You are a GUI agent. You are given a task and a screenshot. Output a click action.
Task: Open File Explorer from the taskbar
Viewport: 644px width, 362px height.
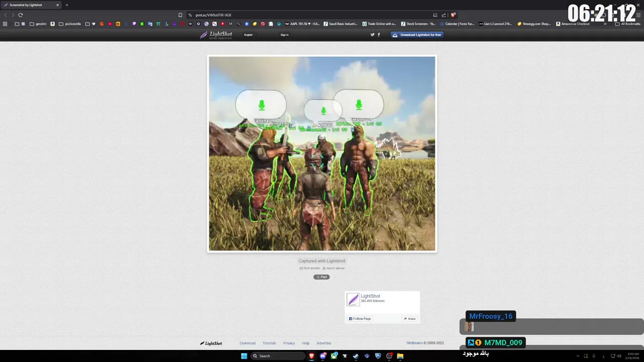pos(400,356)
